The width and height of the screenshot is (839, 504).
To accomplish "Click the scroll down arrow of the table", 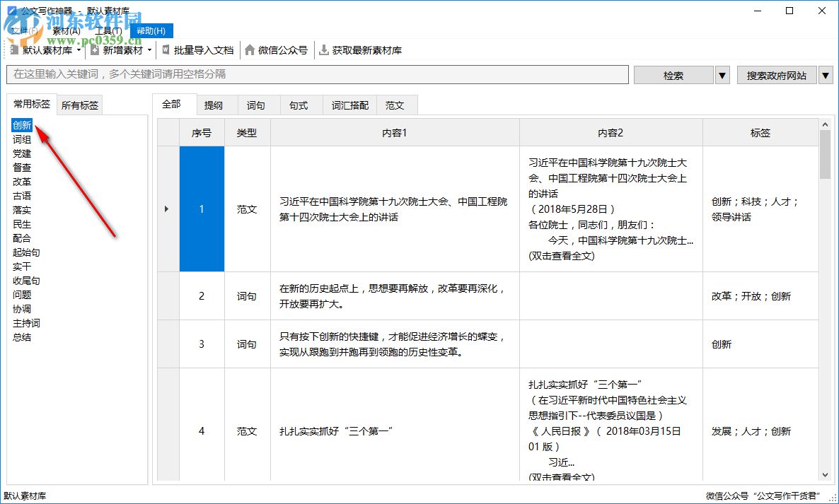I will 825,474.
